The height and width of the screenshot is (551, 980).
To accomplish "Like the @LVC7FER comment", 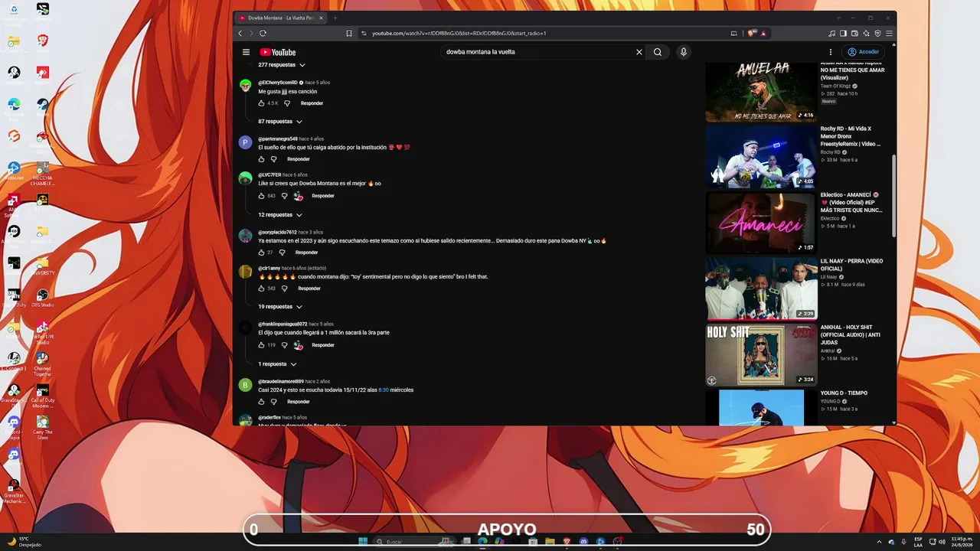I will (261, 196).
